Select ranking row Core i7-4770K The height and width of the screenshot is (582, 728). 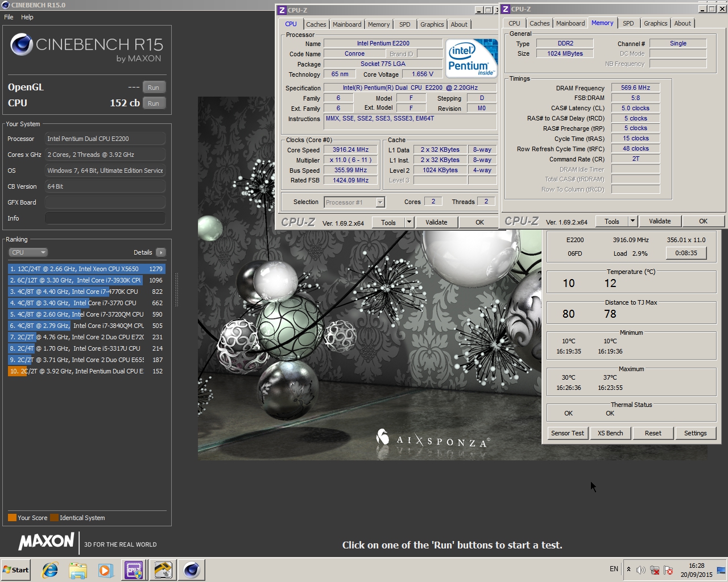click(86, 292)
